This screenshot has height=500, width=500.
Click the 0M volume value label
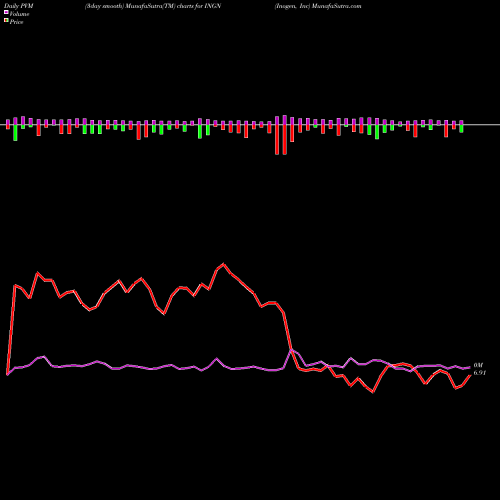[478, 365]
